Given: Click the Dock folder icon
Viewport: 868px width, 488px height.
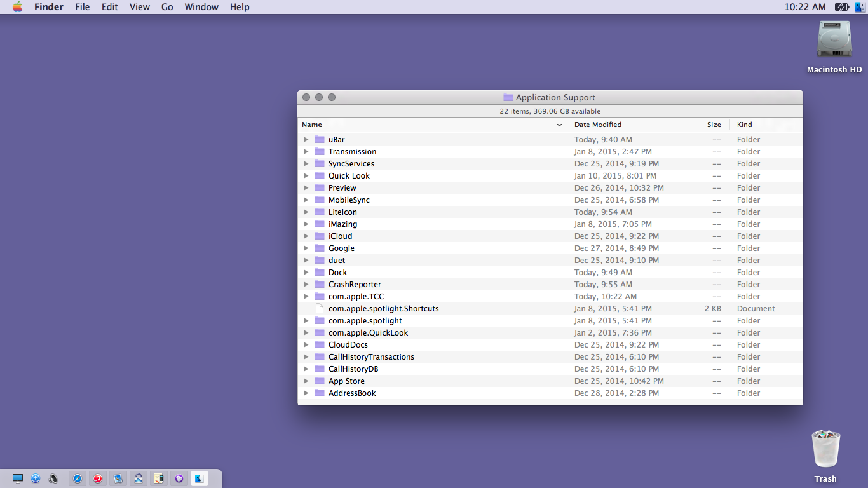Looking at the screenshot, I should [320, 273].
